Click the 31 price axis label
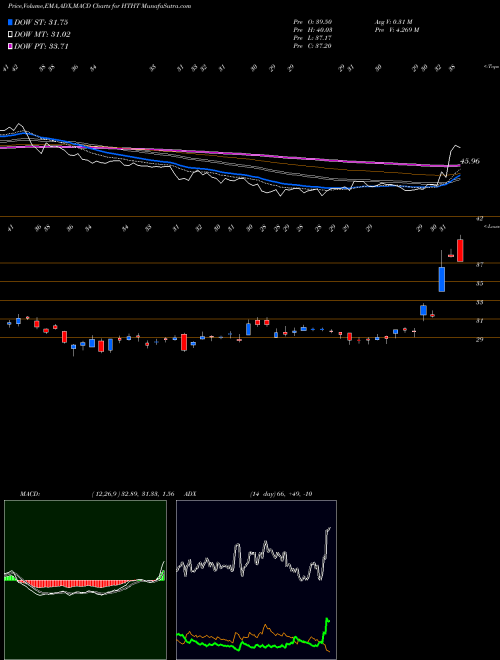 pos(479,321)
